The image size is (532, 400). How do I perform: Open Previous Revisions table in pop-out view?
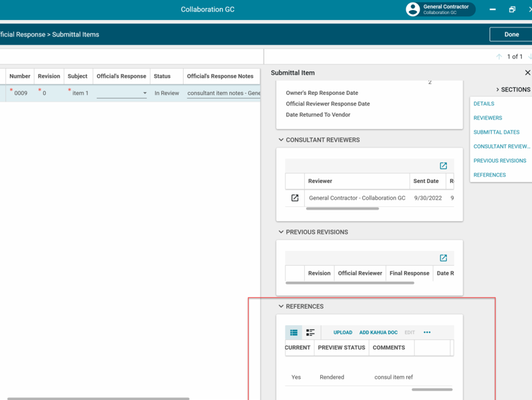tap(443, 257)
